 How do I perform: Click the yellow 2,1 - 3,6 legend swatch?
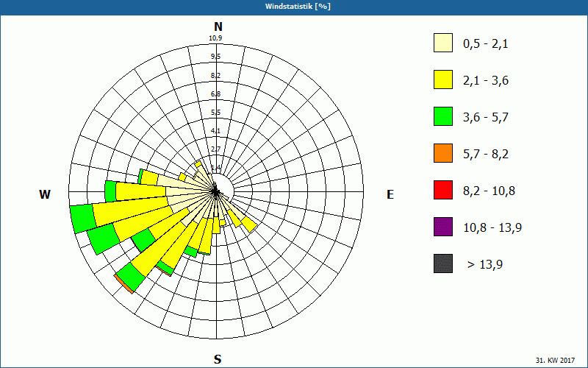click(x=443, y=79)
